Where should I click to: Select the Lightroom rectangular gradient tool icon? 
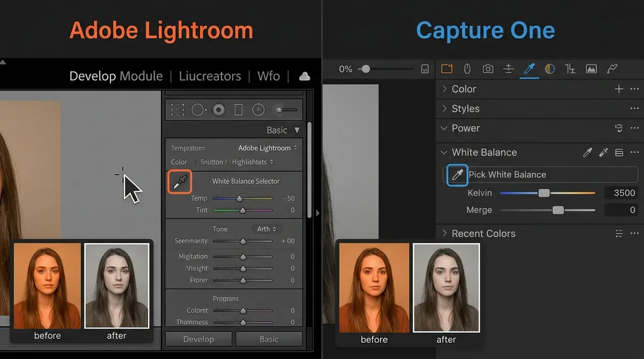pos(239,110)
